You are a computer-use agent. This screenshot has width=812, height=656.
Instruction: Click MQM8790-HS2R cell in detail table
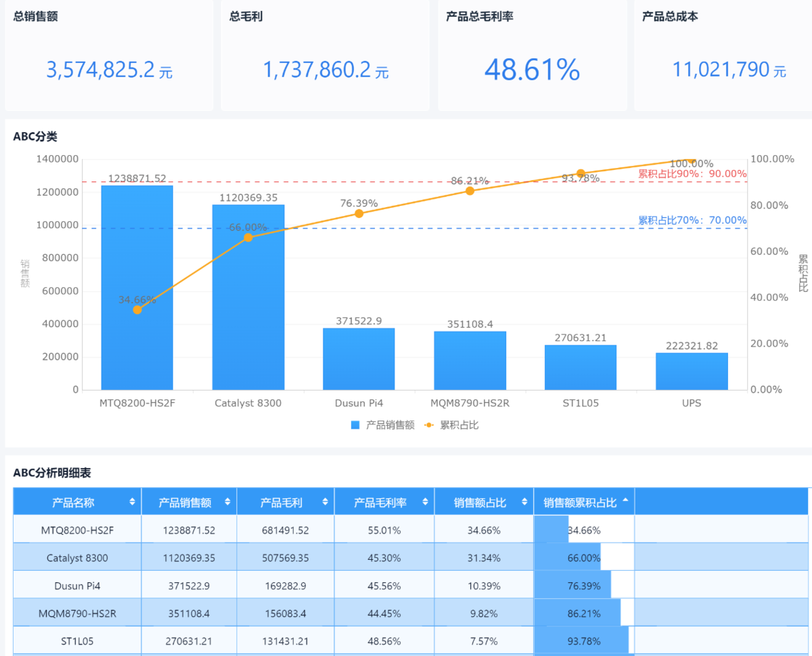coord(77,613)
